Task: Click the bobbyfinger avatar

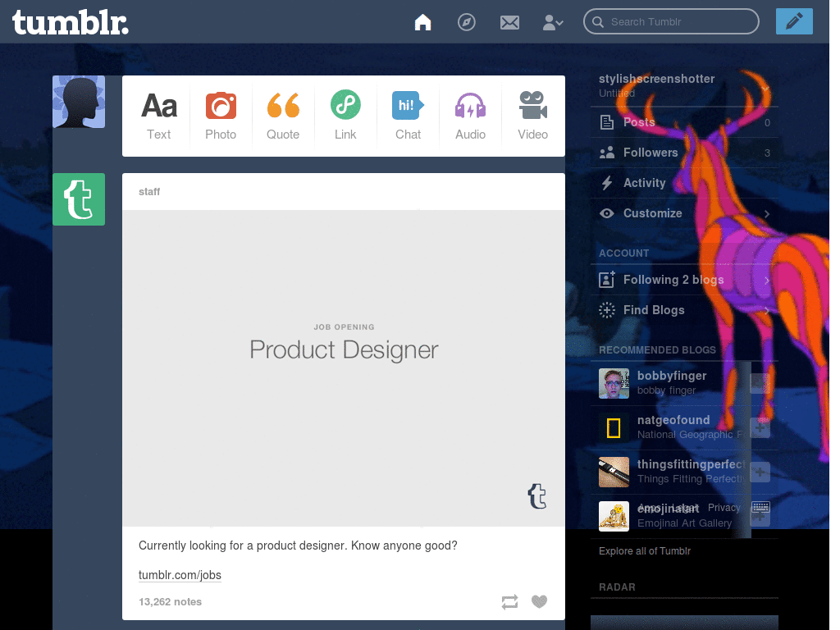Action: coord(614,384)
